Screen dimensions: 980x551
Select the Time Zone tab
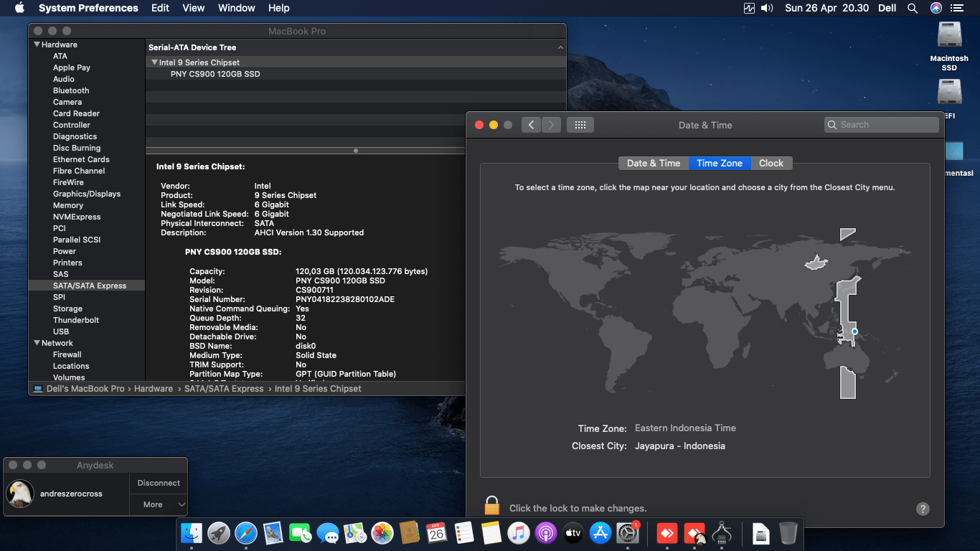point(720,163)
